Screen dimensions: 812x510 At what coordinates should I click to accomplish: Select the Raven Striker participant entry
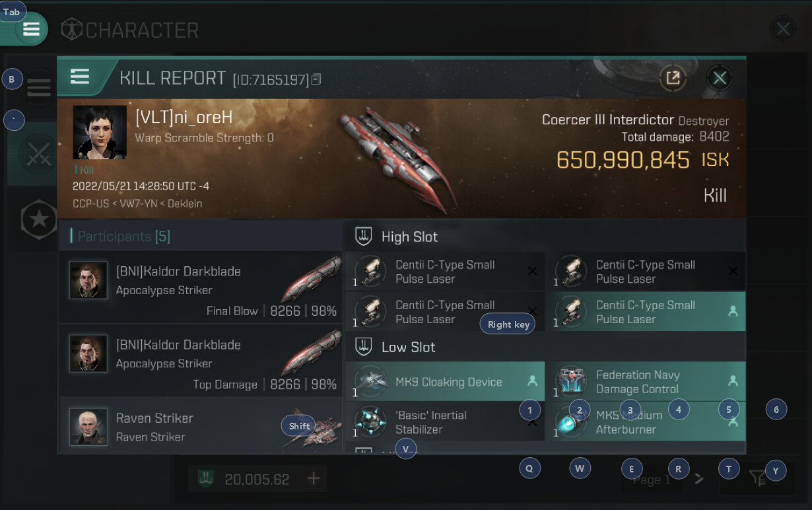point(201,426)
